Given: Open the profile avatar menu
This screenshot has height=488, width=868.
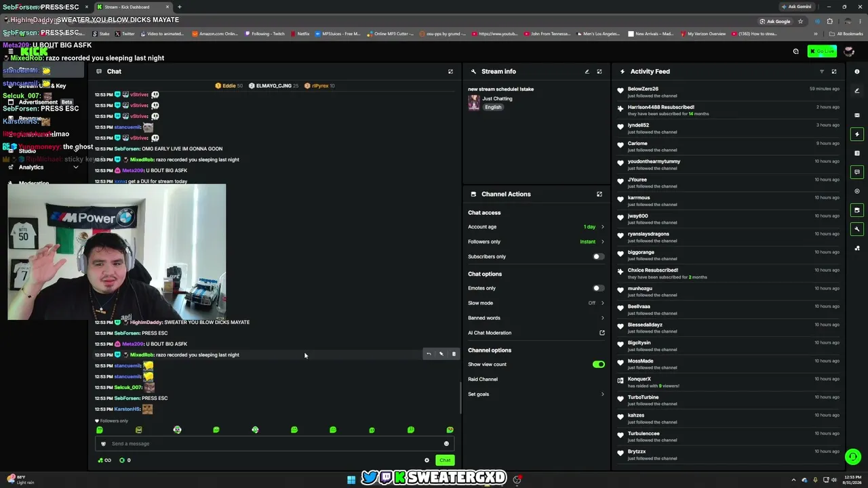Looking at the screenshot, I should click(848, 52).
